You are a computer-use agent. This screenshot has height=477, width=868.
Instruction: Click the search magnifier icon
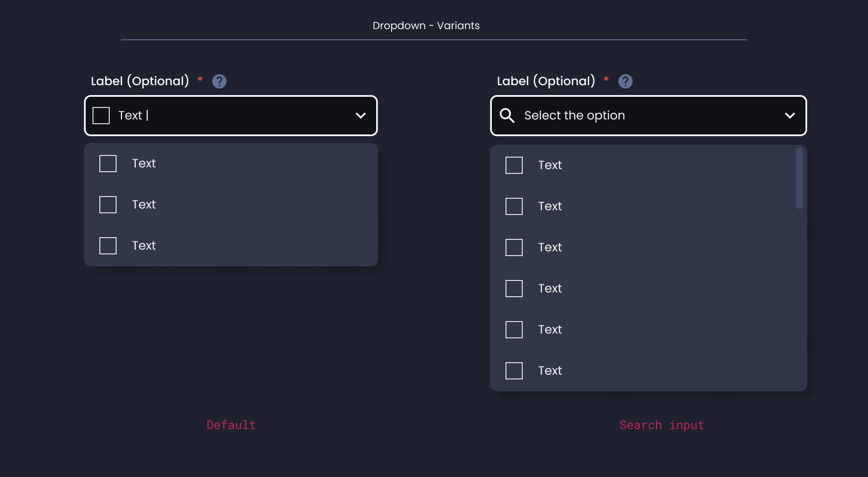[507, 115]
